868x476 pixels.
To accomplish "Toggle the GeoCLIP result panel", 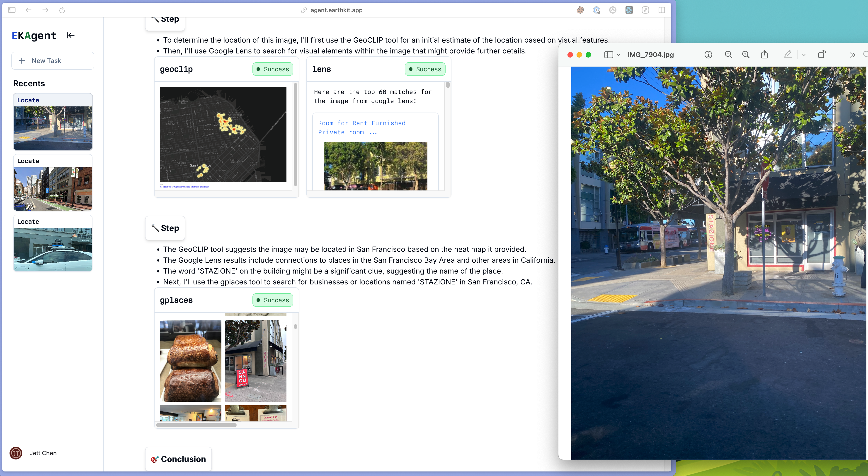I will (177, 69).
